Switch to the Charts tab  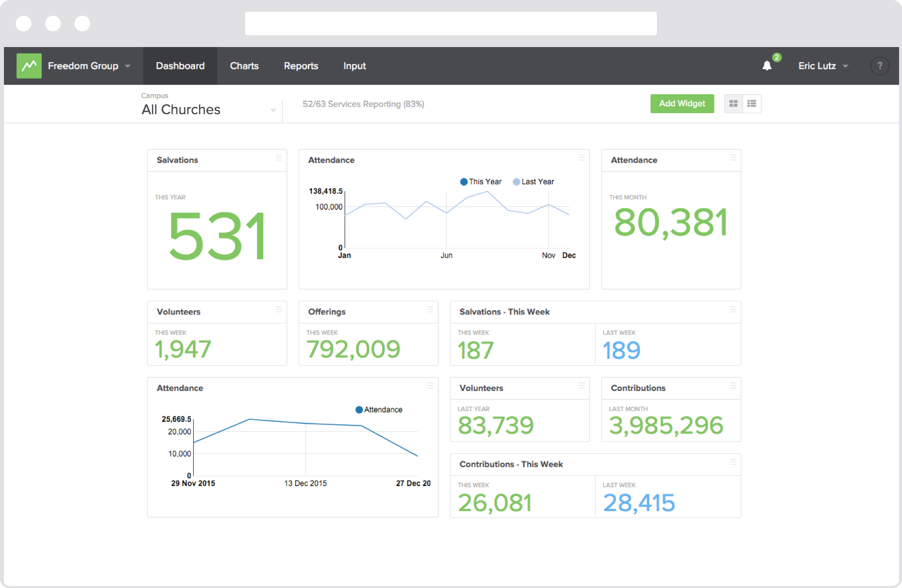click(244, 66)
